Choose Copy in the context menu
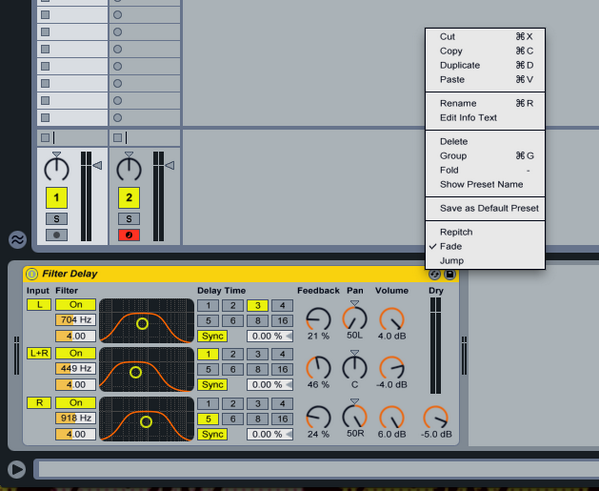 pyautogui.click(x=485, y=51)
